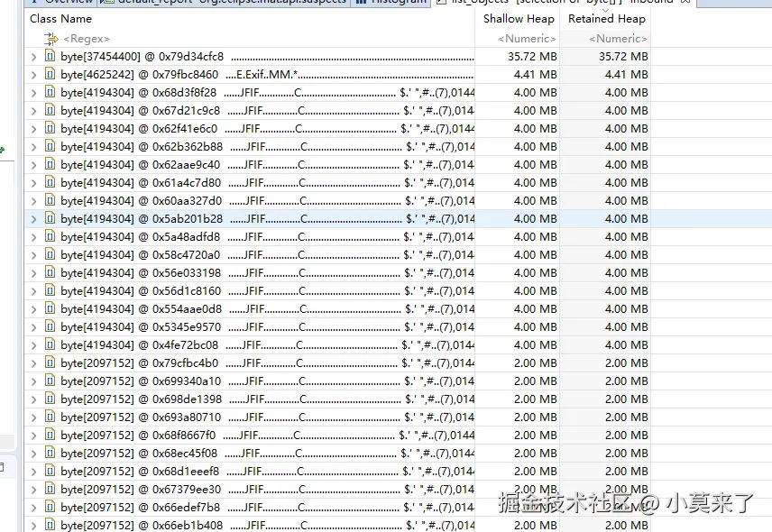Expand the row at address 0x4fe72bc08
This screenshot has width=772, height=532.
pyautogui.click(x=33, y=345)
